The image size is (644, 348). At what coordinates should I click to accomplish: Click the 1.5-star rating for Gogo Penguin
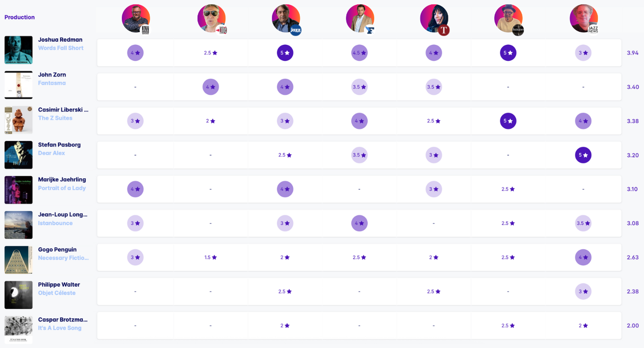(x=211, y=258)
